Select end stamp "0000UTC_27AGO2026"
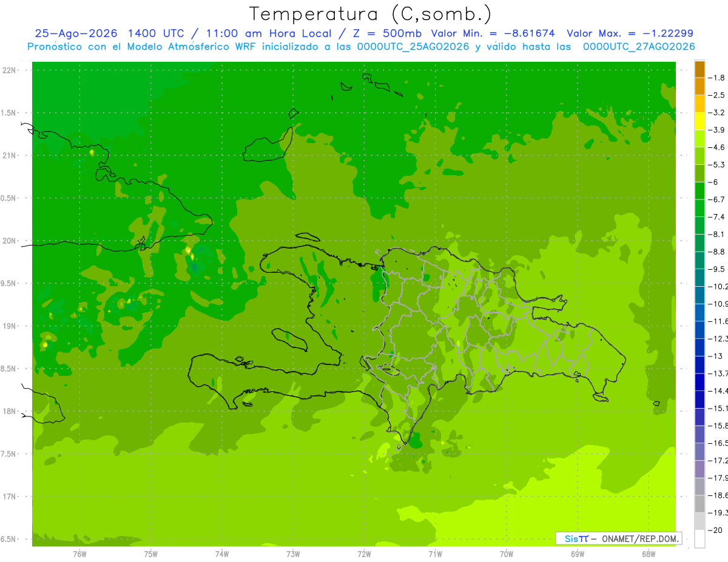The height and width of the screenshot is (562, 728). pyautogui.click(x=638, y=47)
